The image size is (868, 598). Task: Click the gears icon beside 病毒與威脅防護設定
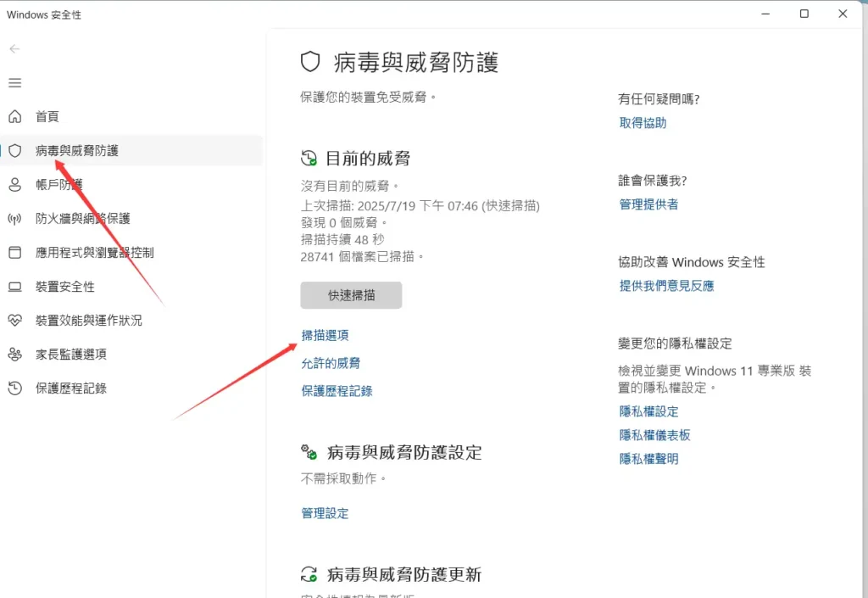(x=309, y=452)
